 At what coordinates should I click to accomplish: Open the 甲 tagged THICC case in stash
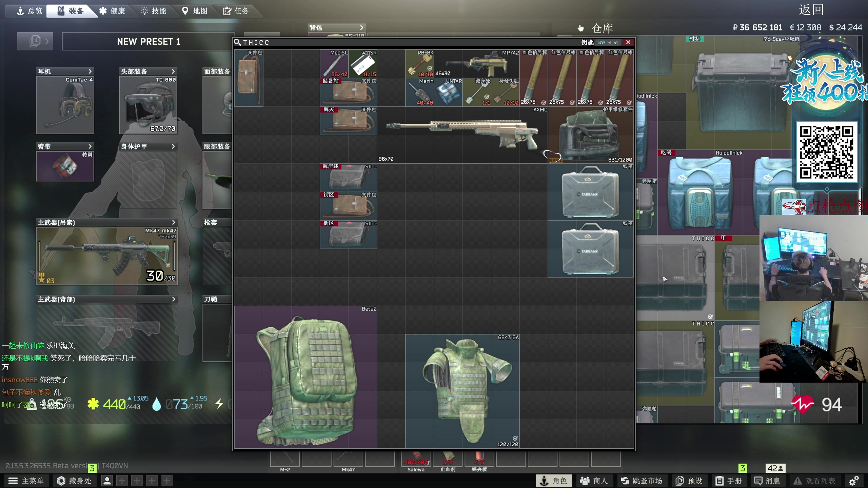pyautogui.click(x=737, y=278)
